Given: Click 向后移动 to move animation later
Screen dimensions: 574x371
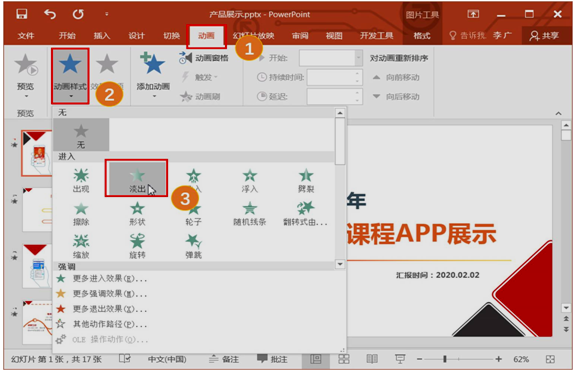Looking at the screenshot, I should point(396,97).
